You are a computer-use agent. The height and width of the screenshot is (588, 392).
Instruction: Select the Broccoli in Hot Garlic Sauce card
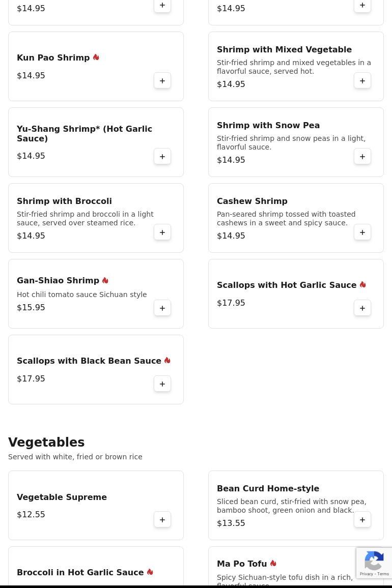[x=96, y=567]
